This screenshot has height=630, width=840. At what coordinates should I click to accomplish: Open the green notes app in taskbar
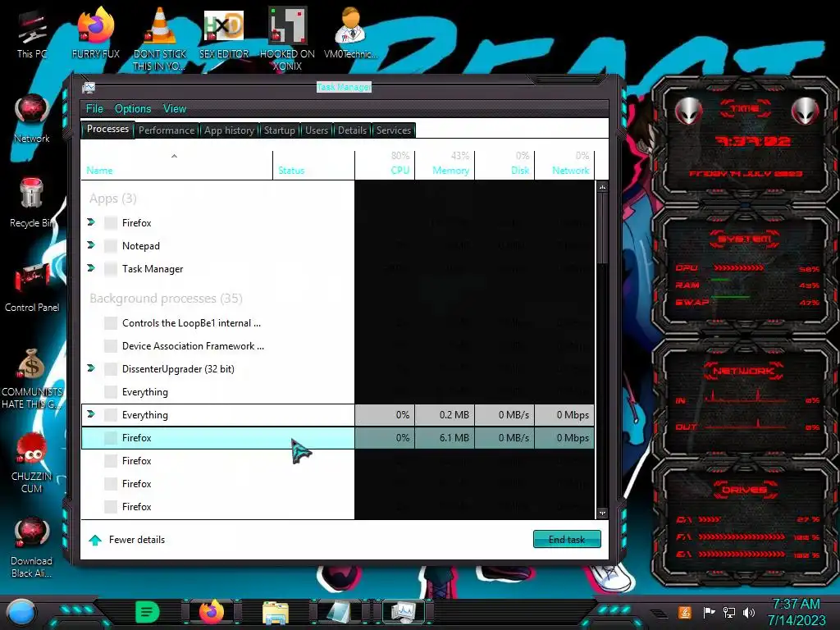tap(148, 612)
